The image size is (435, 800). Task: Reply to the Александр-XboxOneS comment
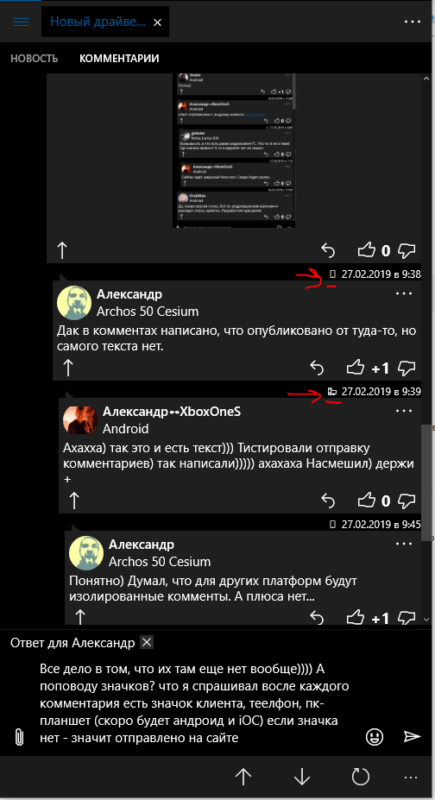pos(328,501)
